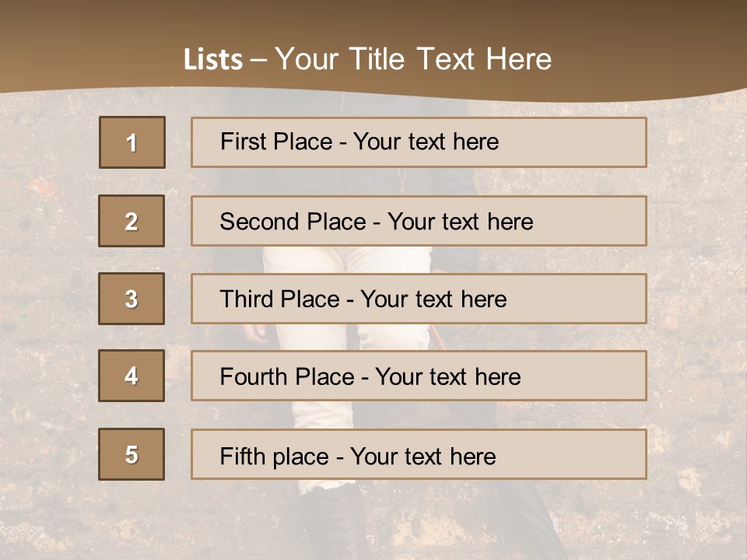Select the number 2 box

coord(132,222)
